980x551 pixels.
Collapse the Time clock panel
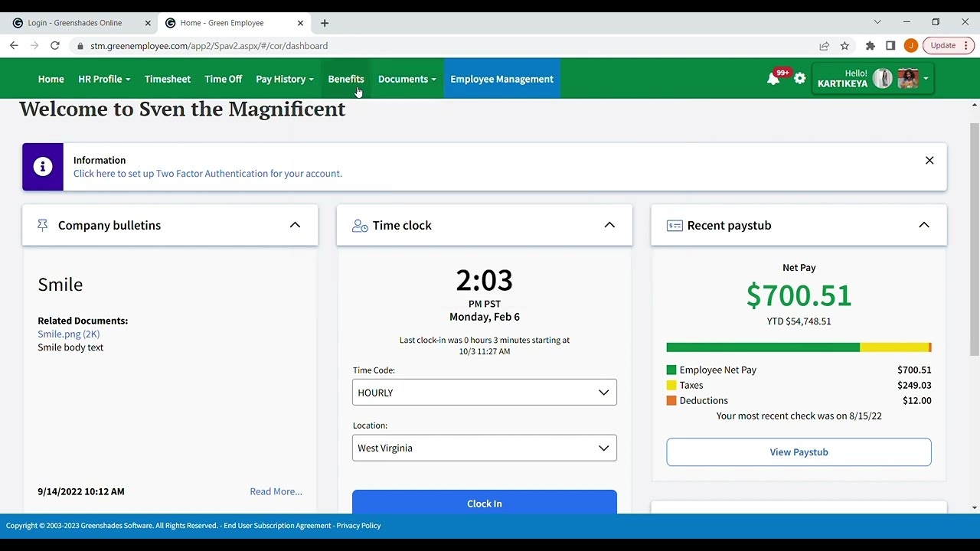click(x=609, y=224)
